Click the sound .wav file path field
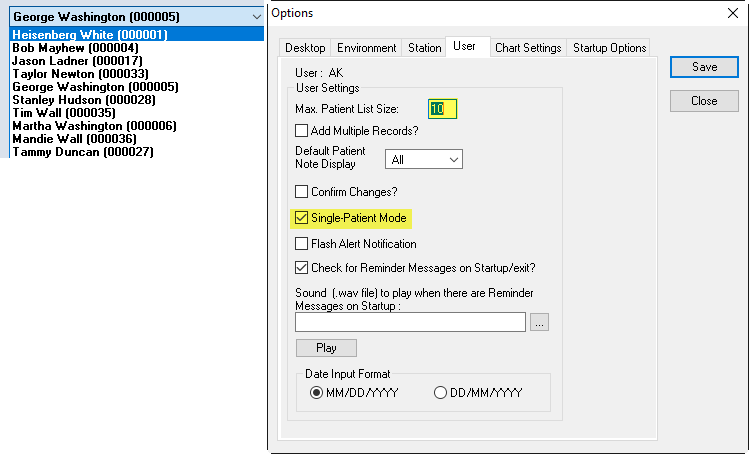The height and width of the screenshot is (454, 749). pos(410,322)
